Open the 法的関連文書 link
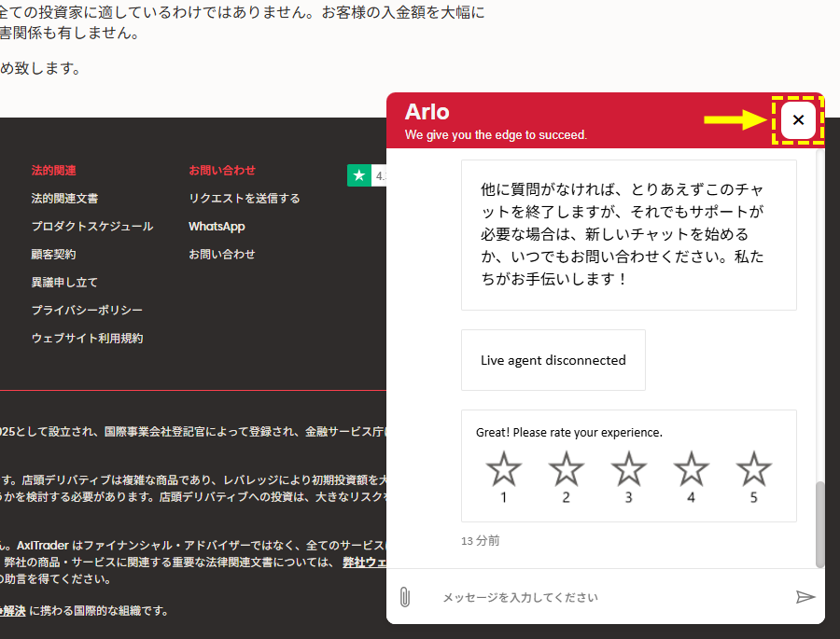Image resolution: width=840 pixels, height=639 pixels. click(x=64, y=199)
